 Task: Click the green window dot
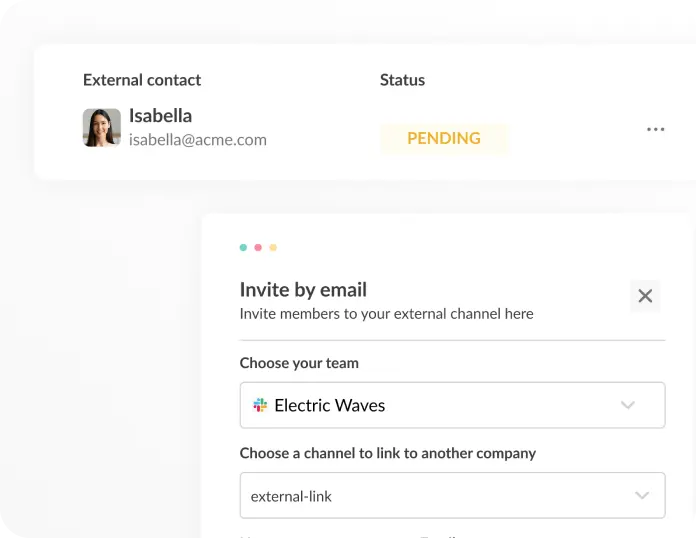pyautogui.click(x=243, y=247)
